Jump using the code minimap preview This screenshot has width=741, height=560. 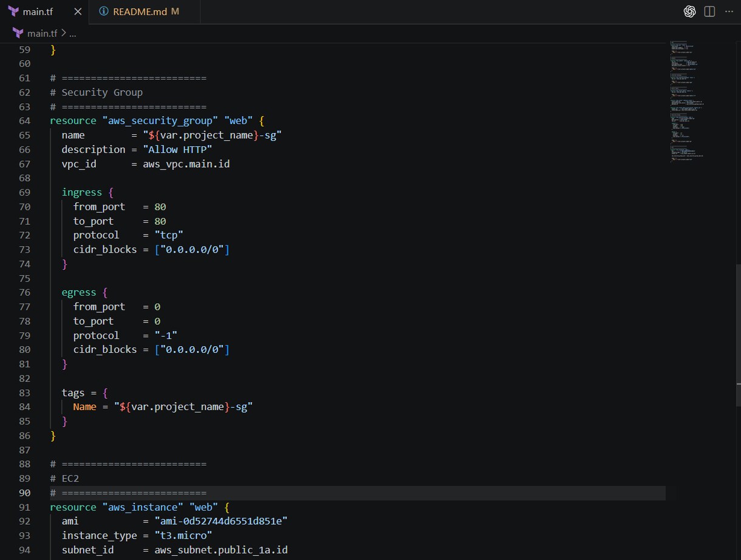[x=688, y=103]
